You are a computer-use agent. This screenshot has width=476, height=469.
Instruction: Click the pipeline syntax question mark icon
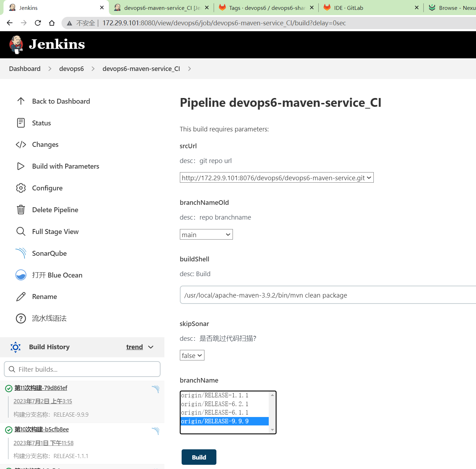[x=21, y=319]
